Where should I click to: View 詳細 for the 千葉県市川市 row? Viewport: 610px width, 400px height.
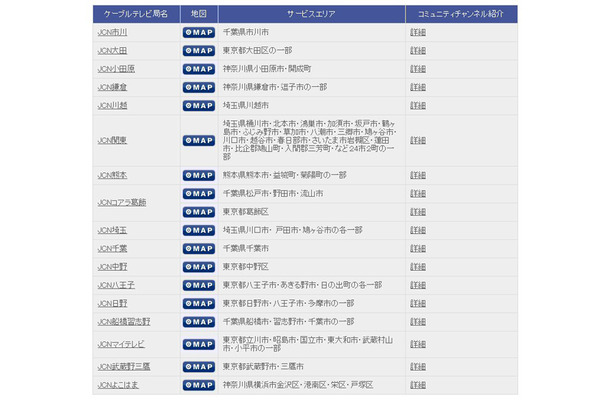(418, 32)
